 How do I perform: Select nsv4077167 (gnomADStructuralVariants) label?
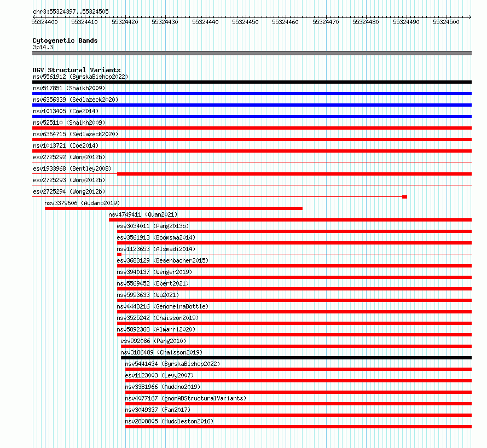[185, 398]
